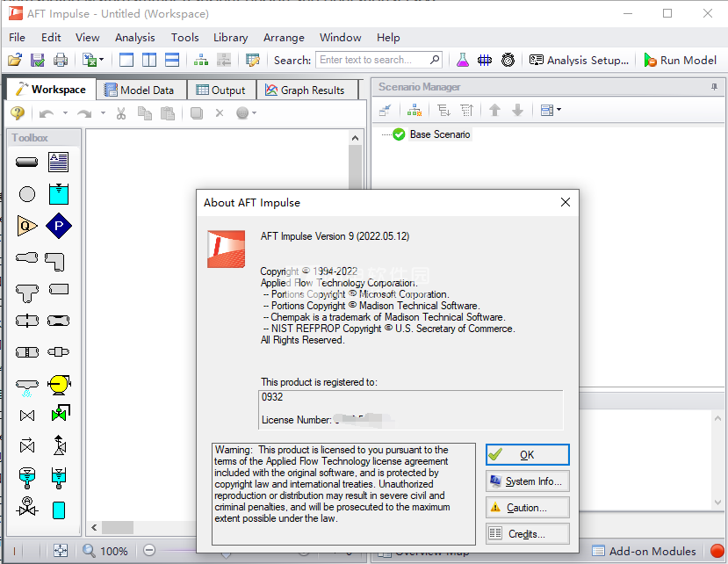The height and width of the screenshot is (564, 728).
Task: Pick the green Control Valve icon
Action: point(61,413)
